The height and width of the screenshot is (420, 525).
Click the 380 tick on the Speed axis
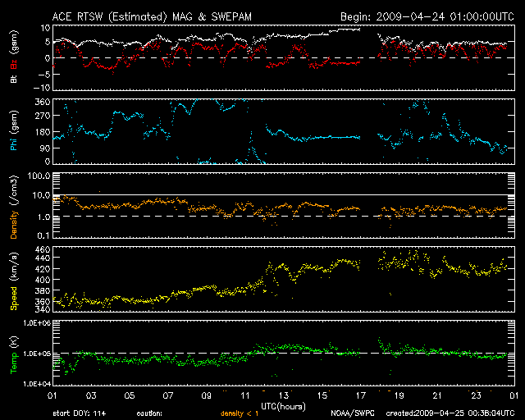42,290
